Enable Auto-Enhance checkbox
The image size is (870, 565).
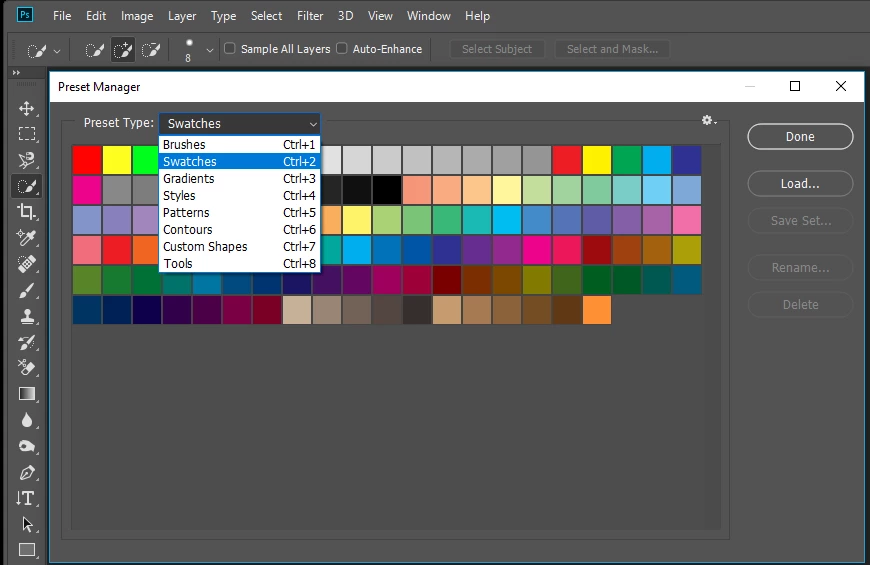click(342, 49)
